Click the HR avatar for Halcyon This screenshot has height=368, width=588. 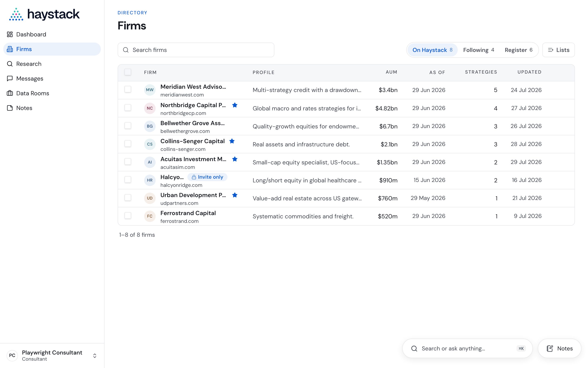click(150, 180)
